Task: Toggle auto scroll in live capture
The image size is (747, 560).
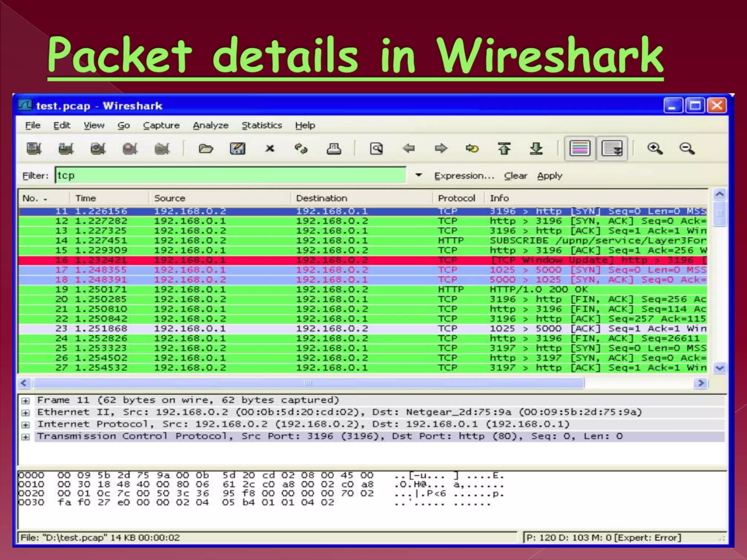Action: (612, 148)
